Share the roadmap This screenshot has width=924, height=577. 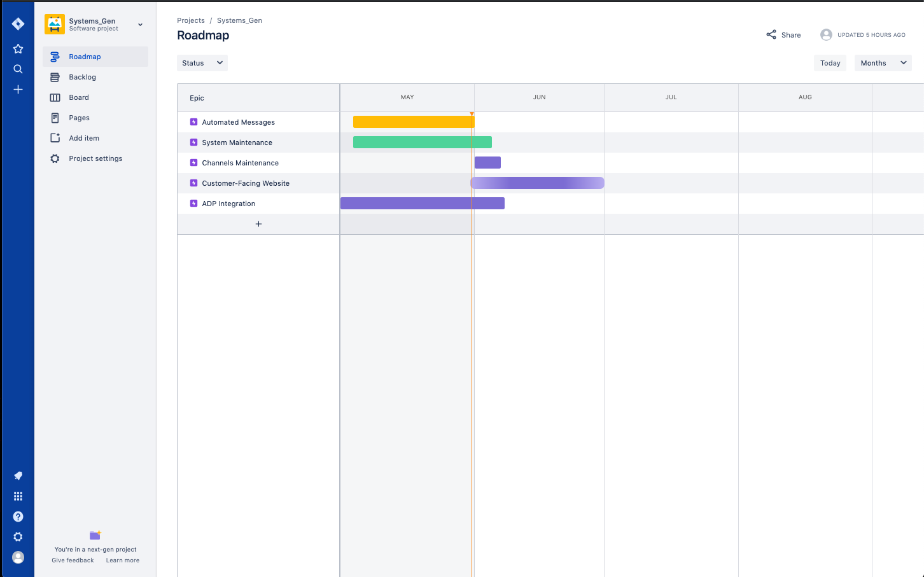(x=783, y=35)
